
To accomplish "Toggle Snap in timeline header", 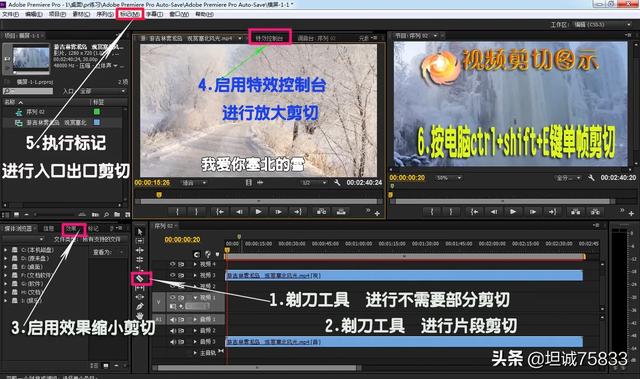I will pyautogui.click(x=197, y=255).
